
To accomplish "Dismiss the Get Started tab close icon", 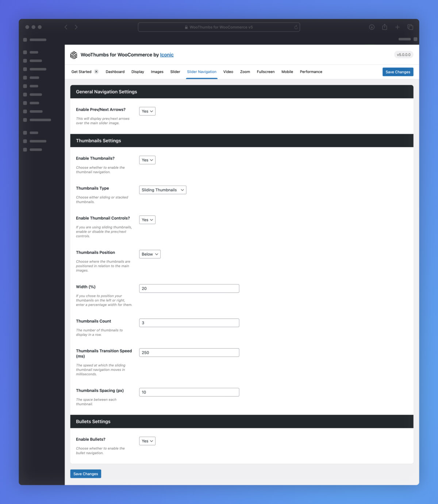I will pyautogui.click(x=96, y=72).
